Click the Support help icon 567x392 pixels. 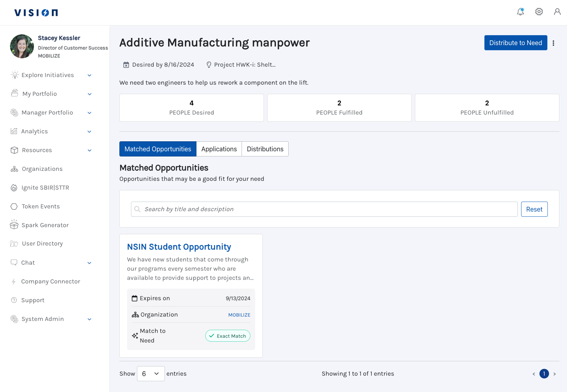pos(14,300)
